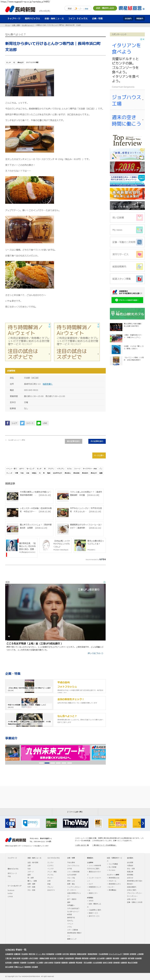Open the 週末の空き時間に働こう ad link
This screenshot has width=150, height=980.
pos(127,121)
